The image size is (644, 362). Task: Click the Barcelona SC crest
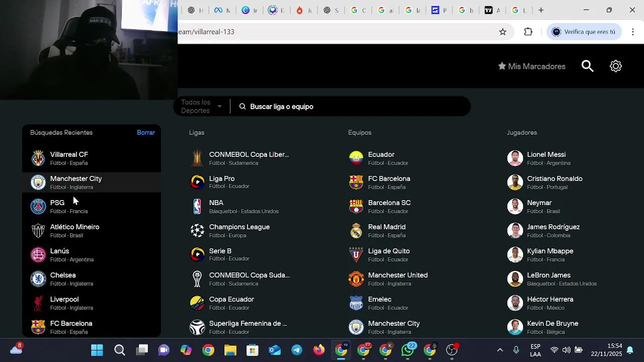coord(356,207)
